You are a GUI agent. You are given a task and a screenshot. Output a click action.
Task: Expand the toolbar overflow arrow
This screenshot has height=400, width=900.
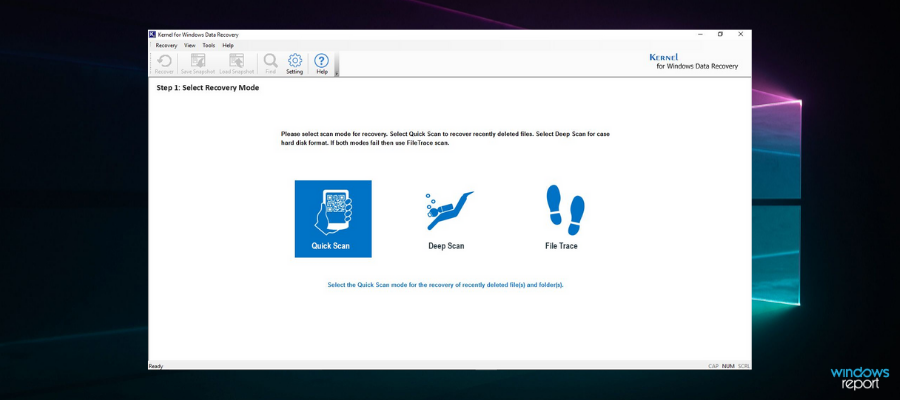[337, 64]
